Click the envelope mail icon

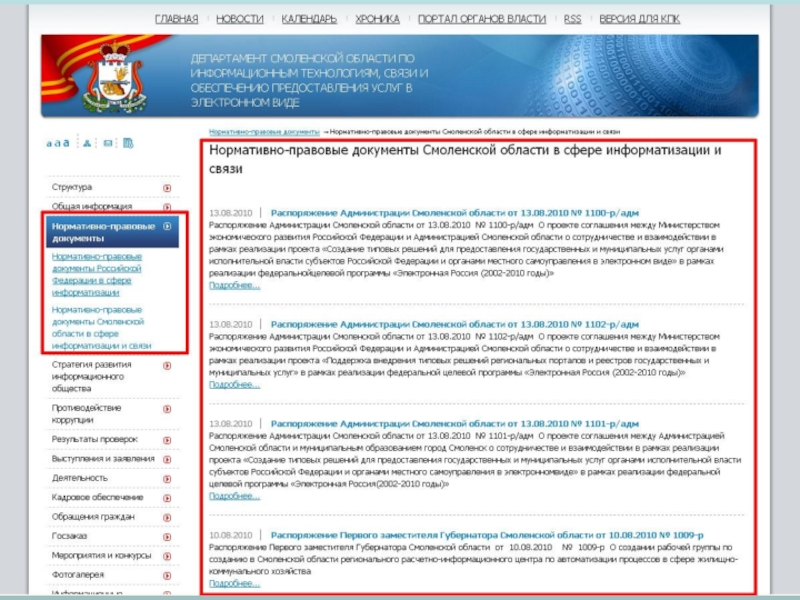point(108,143)
